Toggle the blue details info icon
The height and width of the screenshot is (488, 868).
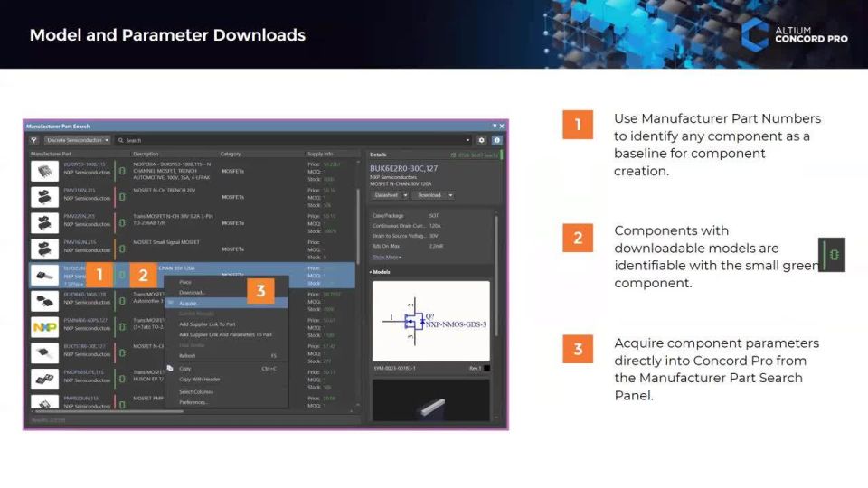tap(496, 141)
